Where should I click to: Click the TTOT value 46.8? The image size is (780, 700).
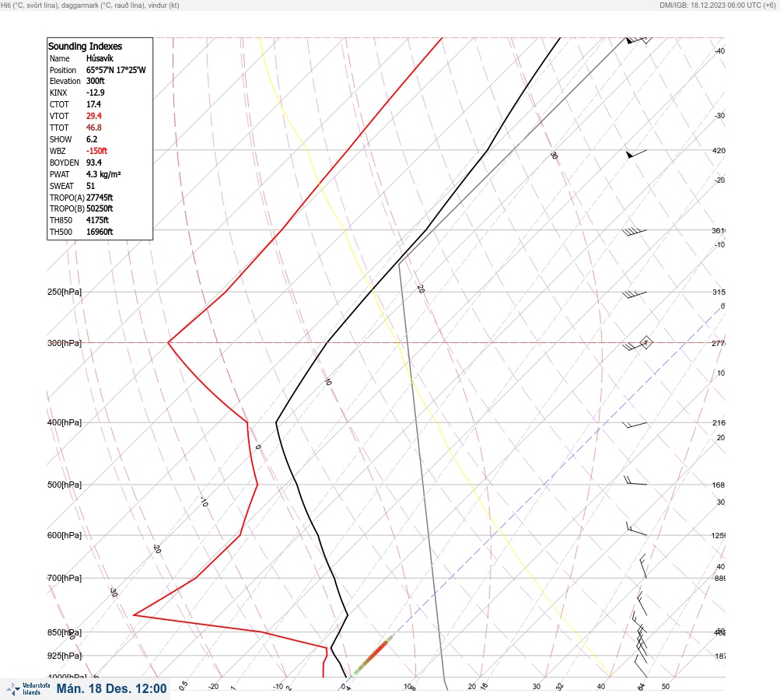[x=93, y=128]
